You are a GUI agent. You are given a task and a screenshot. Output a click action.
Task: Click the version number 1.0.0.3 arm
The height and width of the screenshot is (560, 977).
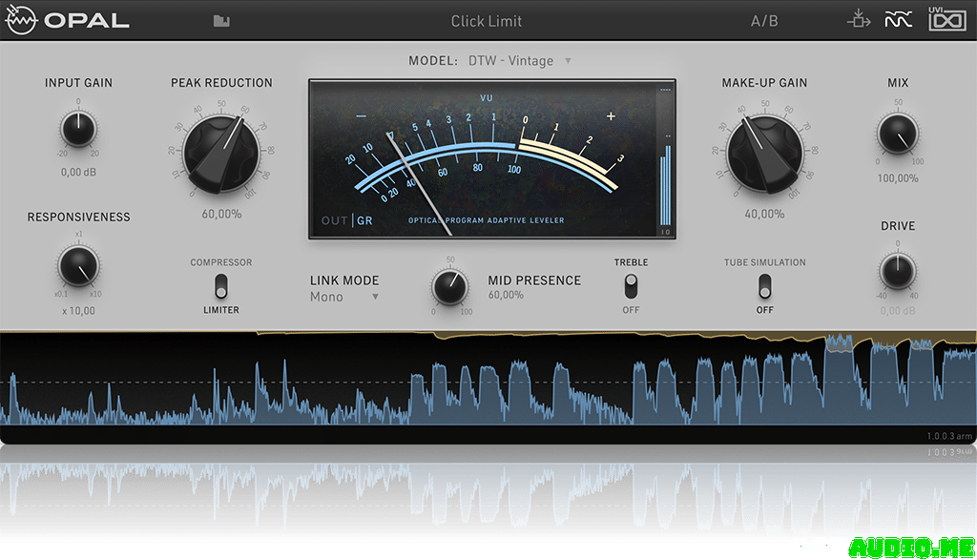(949, 436)
